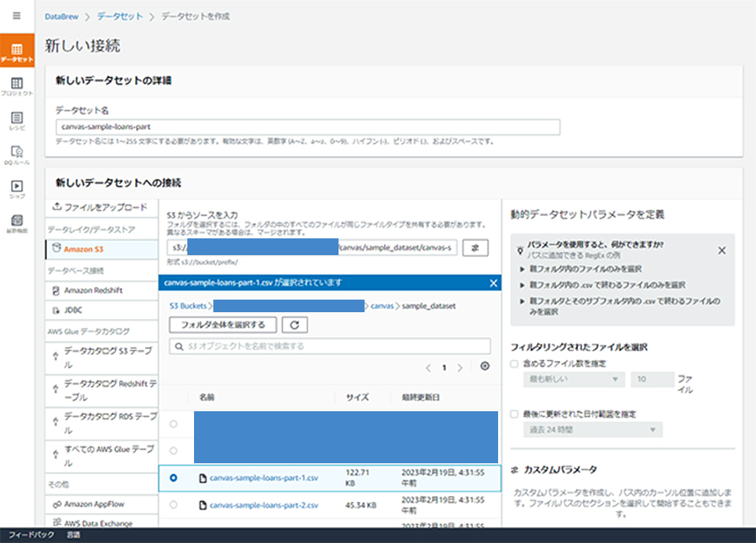Open the 過去 24 時間 dropdown

[x=593, y=430]
